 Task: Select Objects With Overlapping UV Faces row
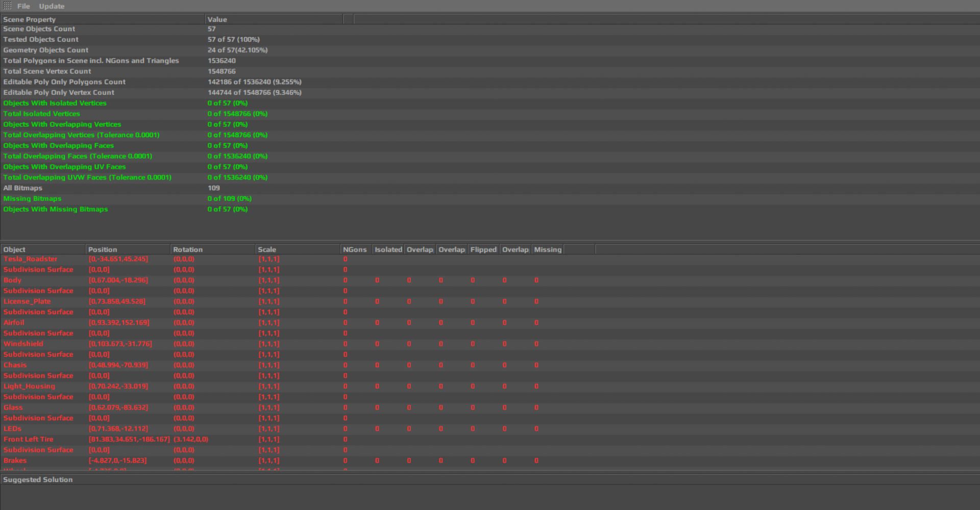pyautogui.click(x=490, y=167)
